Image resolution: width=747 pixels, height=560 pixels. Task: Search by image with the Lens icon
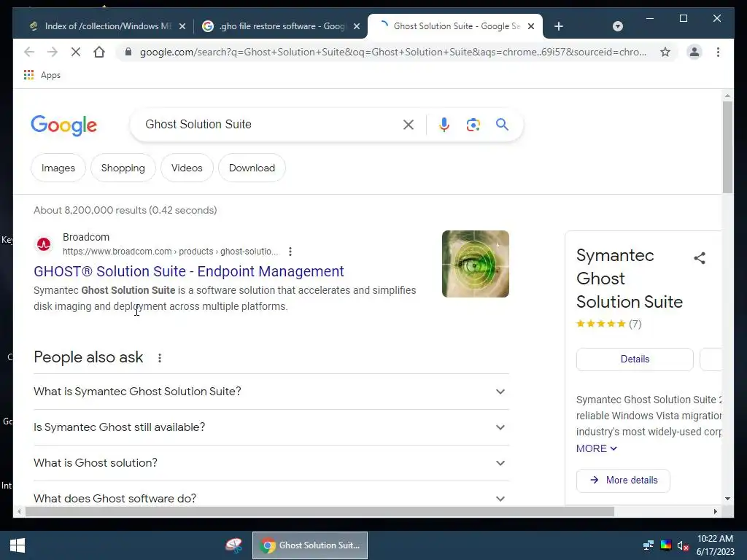[473, 125]
